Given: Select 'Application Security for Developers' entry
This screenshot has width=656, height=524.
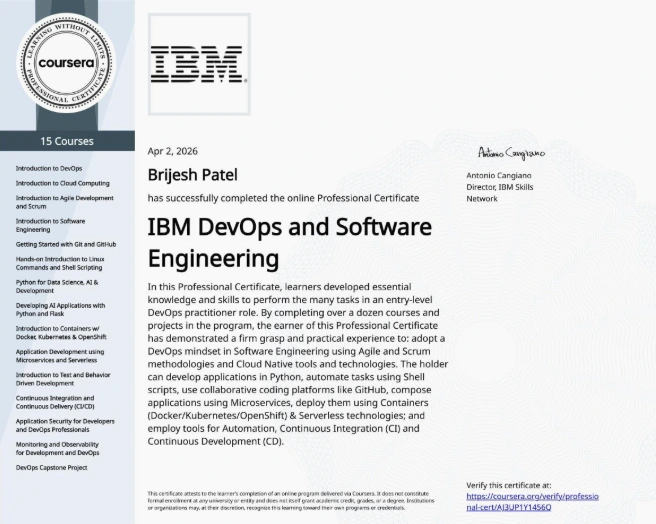Looking at the screenshot, I should tap(65, 425).
